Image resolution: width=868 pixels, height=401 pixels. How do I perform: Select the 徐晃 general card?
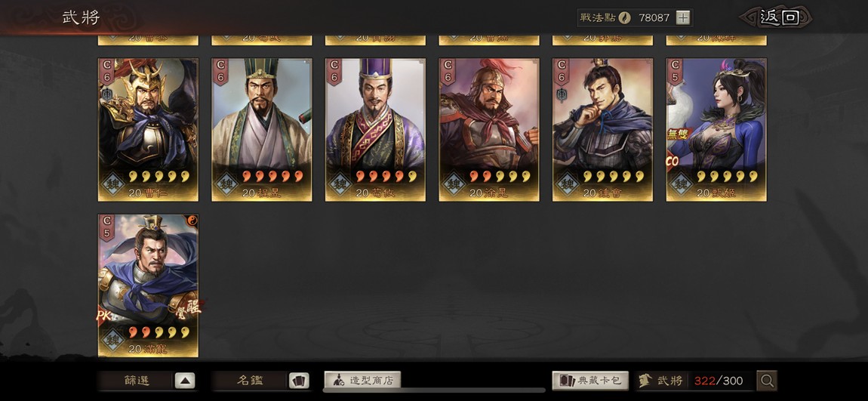click(489, 130)
